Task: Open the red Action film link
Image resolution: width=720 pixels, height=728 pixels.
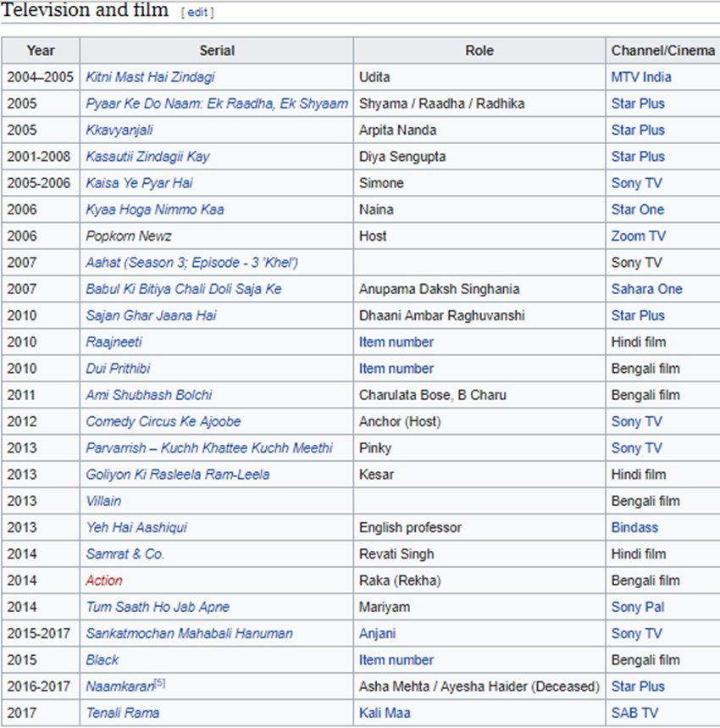Action: coord(104,581)
